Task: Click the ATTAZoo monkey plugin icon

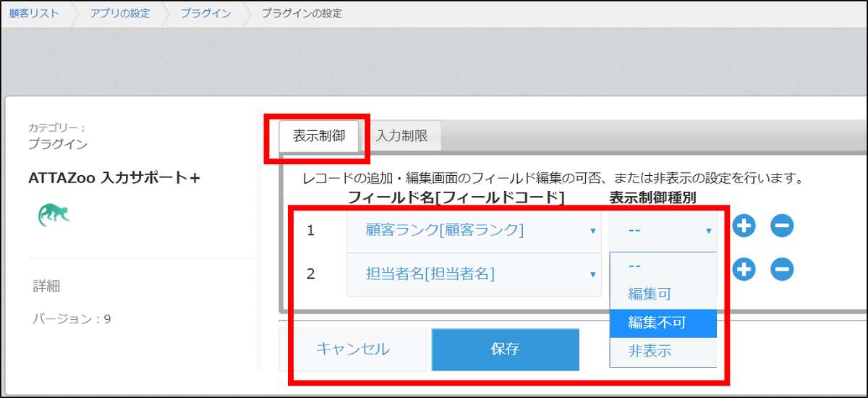Action: tap(53, 214)
